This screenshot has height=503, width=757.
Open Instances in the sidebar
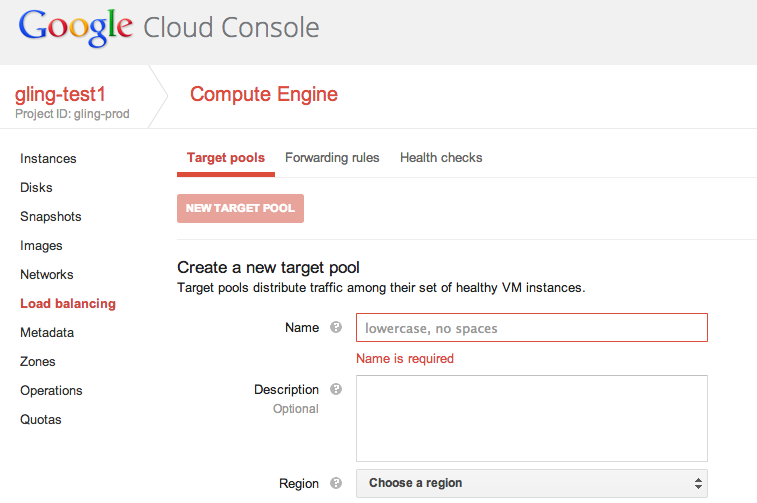coord(48,159)
